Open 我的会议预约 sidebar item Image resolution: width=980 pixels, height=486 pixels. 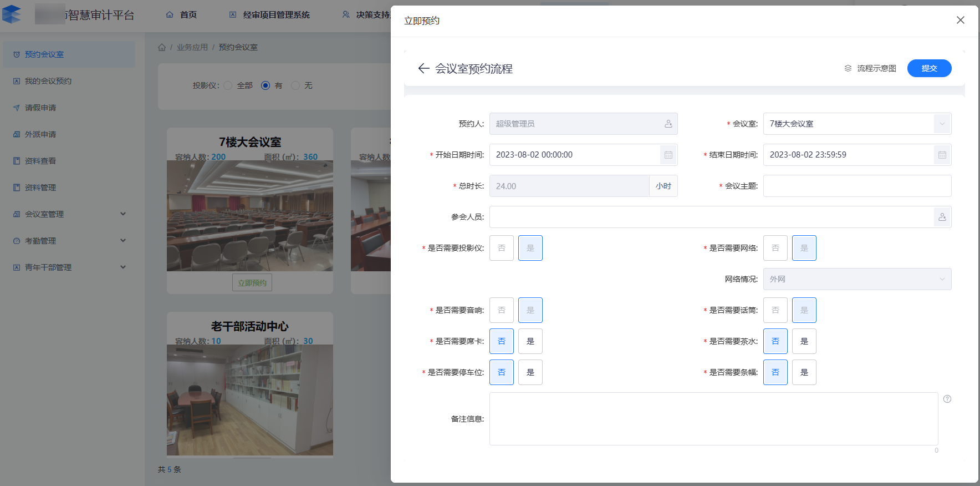tap(69, 81)
